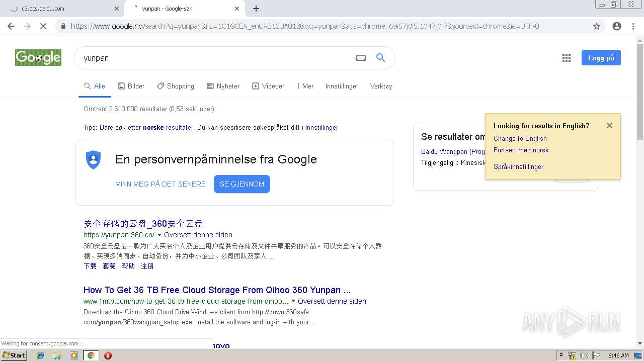The height and width of the screenshot is (362, 644).
Task: Open Språkinnstillinger link
Action: point(519,166)
